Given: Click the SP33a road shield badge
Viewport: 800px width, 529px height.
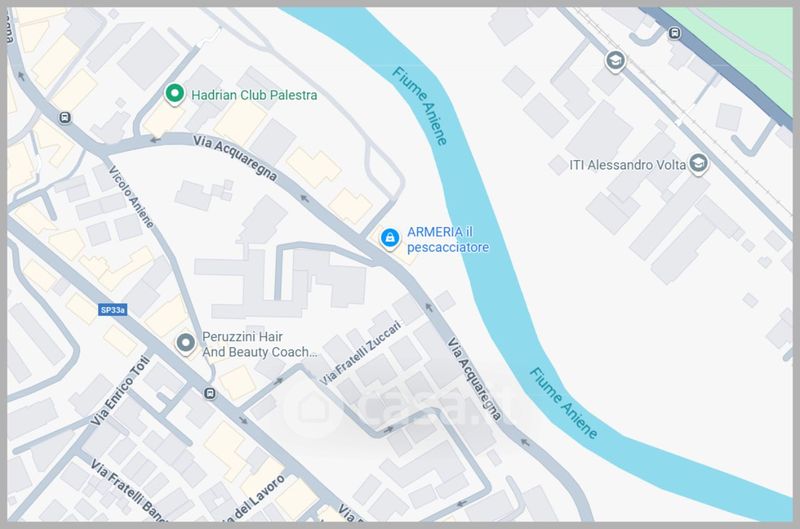Looking at the screenshot, I should click(112, 310).
